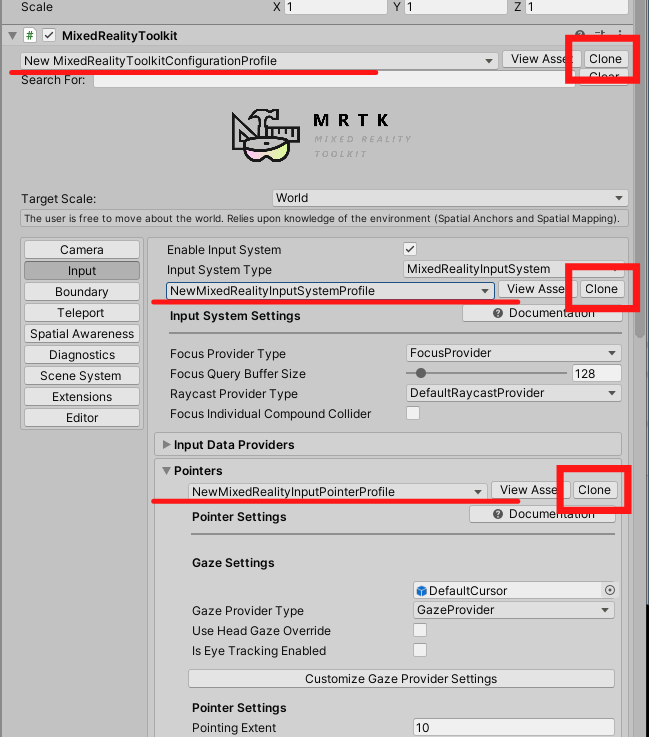The width and height of the screenshot is (649, 737).
Task: Collapse the Pointers section
Action: tap(166, 470)
